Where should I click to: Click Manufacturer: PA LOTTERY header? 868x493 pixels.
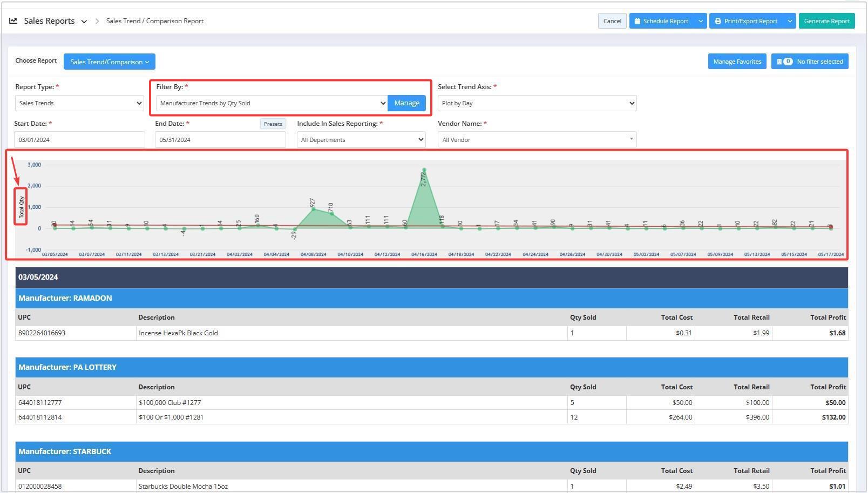tap(431, 367)
